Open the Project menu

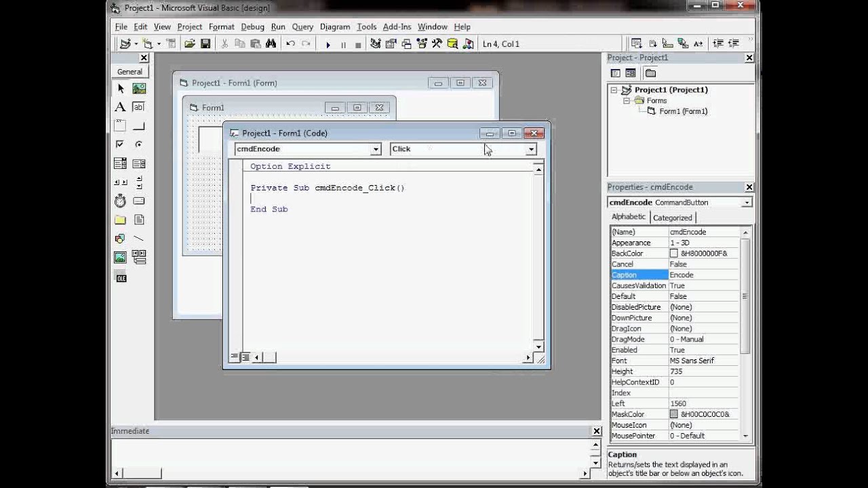(x=189, y=26)
